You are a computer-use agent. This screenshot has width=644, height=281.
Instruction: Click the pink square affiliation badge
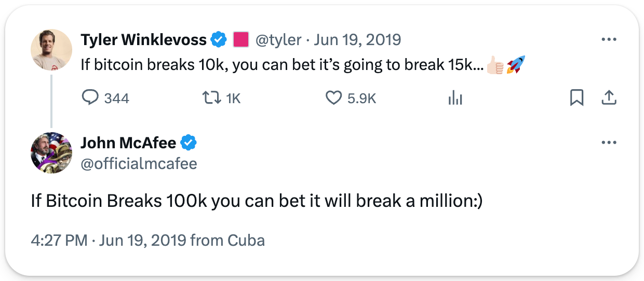coord(240,39)
